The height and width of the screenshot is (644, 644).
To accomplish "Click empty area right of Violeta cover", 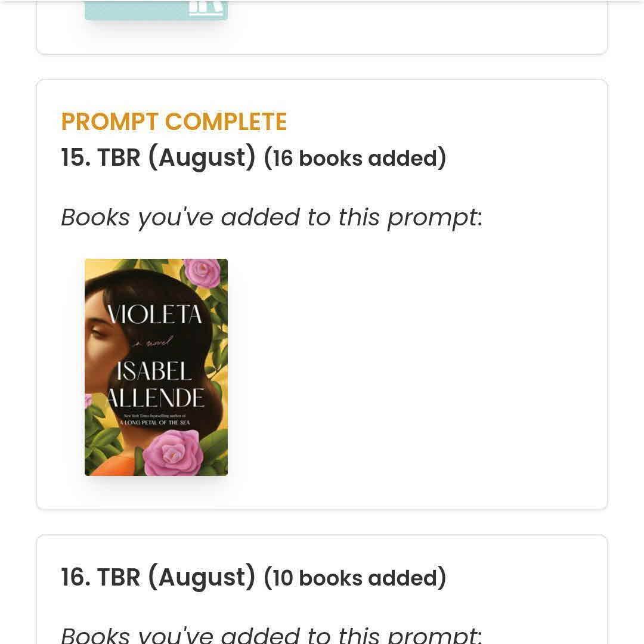I will click(417, 367).
